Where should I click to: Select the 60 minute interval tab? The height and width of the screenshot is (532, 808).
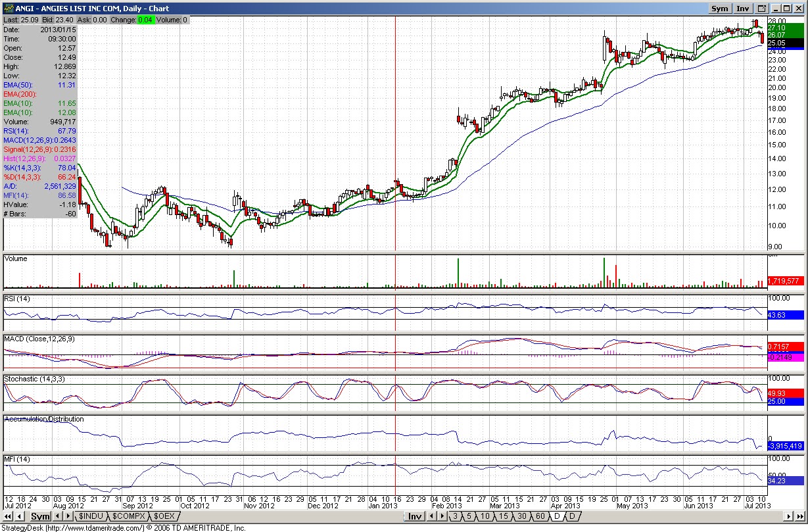click(539, 517)
